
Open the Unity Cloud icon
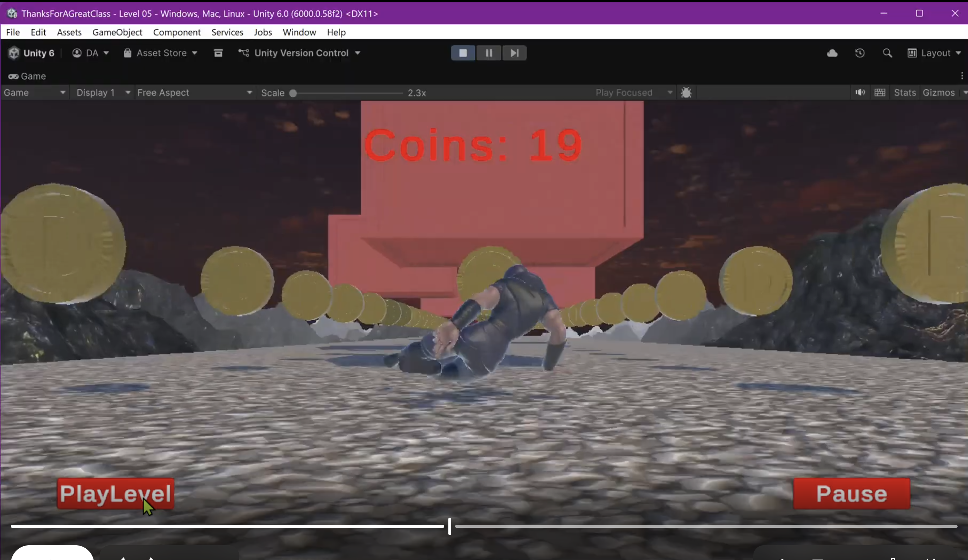coord(832,53)
